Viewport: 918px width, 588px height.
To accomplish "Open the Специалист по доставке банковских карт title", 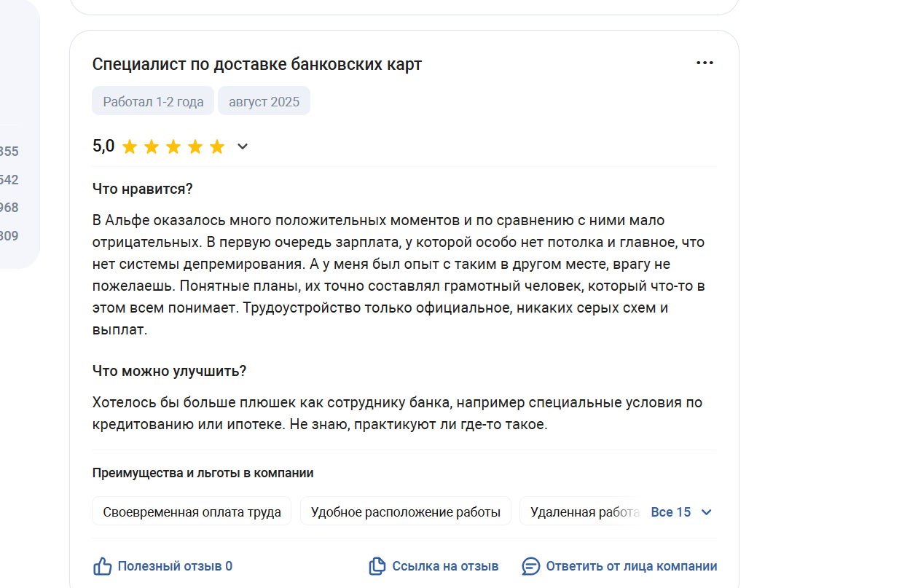I will 257,64.
